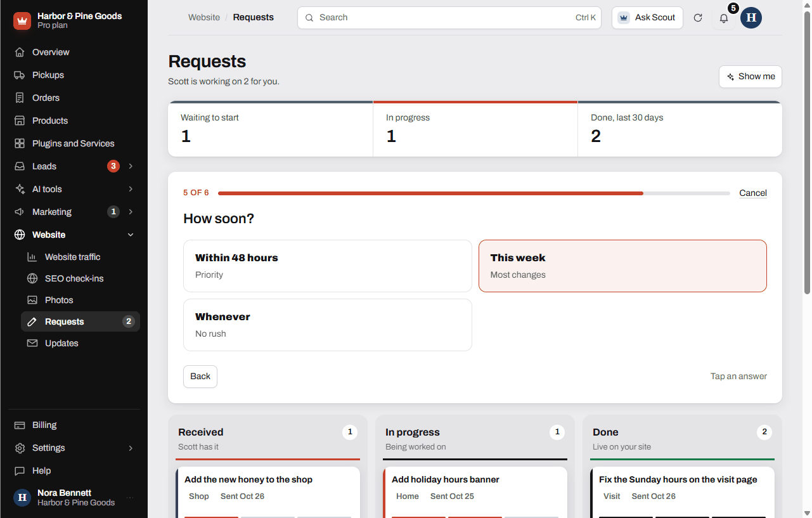
Task: Click the Updates envelope icon
Action: (x=32, y=343)
